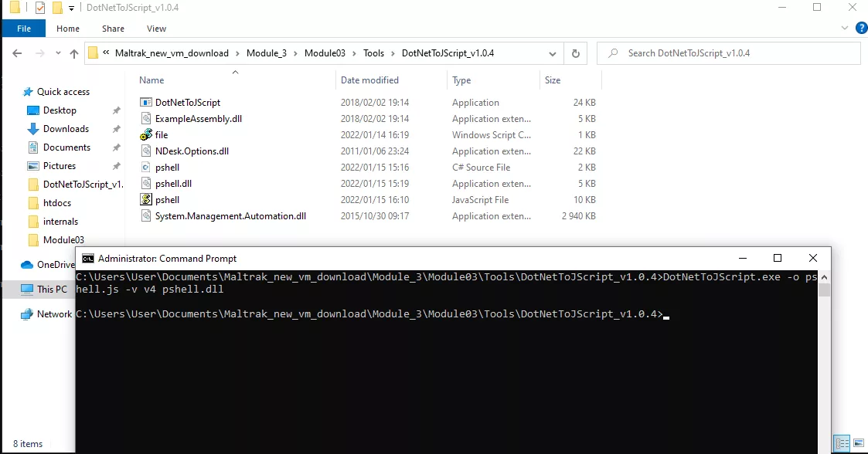Open the address bar dropdown
Viewport: 868px width, 454px height.
(x=552, y=53)
